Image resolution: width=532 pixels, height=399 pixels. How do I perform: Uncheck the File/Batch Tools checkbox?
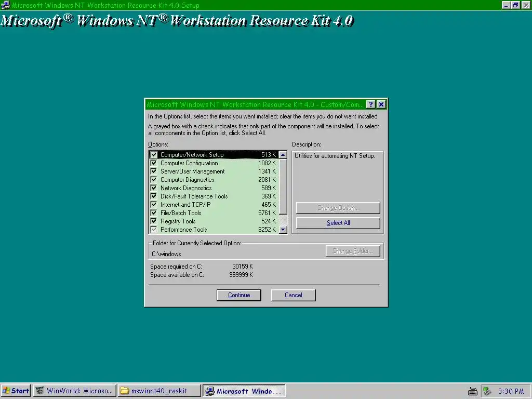[154, 213]
